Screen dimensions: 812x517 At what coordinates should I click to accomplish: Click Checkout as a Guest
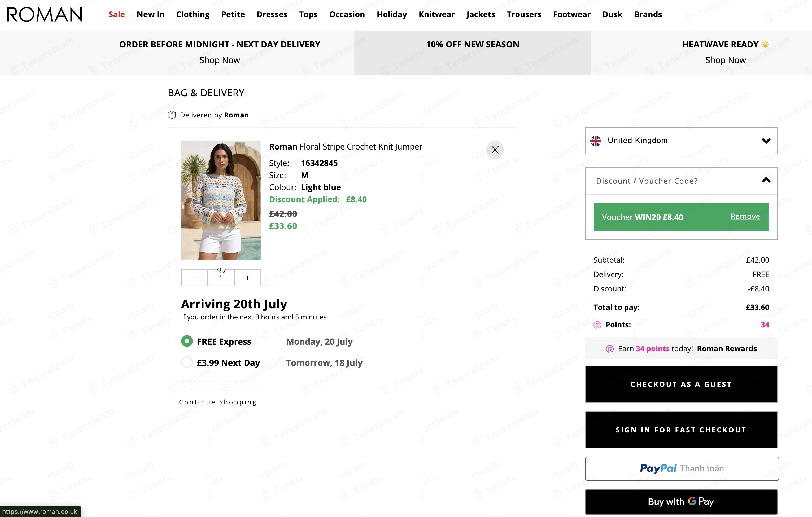[681, 384]
